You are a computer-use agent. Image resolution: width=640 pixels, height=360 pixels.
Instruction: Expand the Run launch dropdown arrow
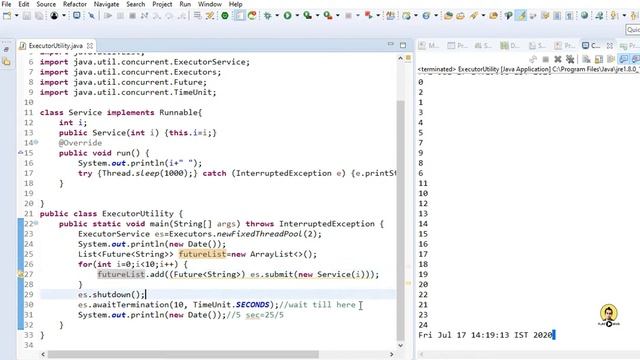(x=297, y=16)
